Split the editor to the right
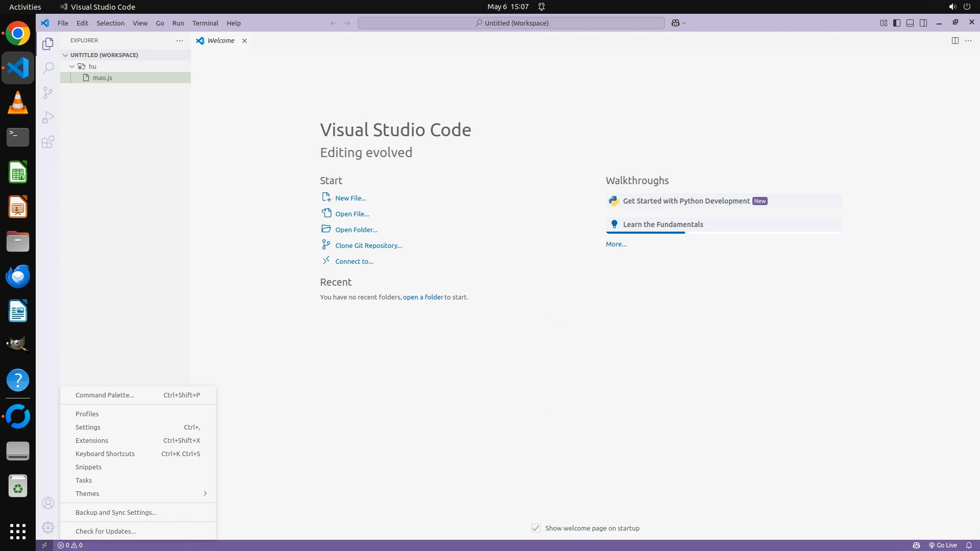The height and width of the screenshot is (551, 980). (x=955, y=41)
